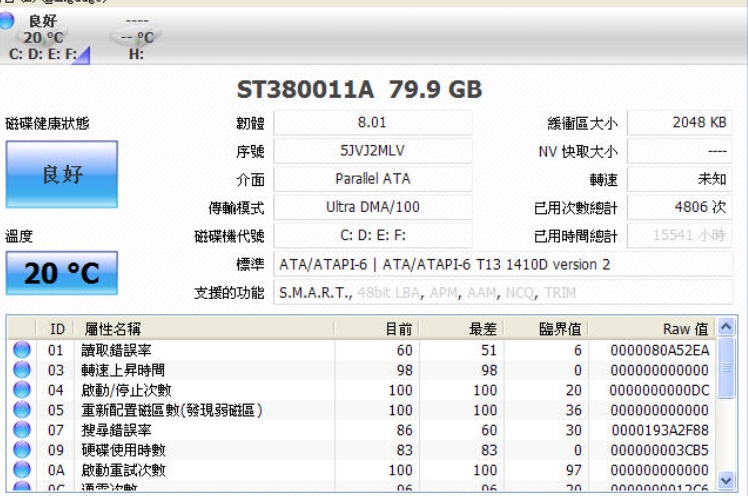Click the buffer size field 2048 KB
The width and height of the screenshot is (748, 496).
(x=680, y=123)
